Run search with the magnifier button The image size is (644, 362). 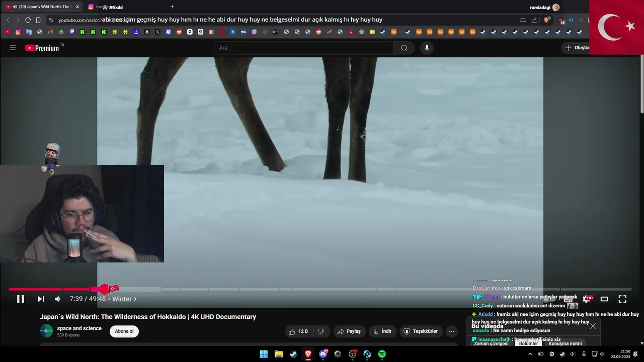coord(404,48)
